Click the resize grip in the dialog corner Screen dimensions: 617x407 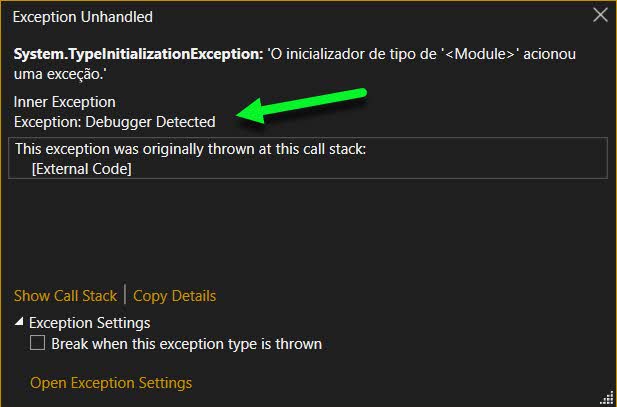tap(608, 398)
